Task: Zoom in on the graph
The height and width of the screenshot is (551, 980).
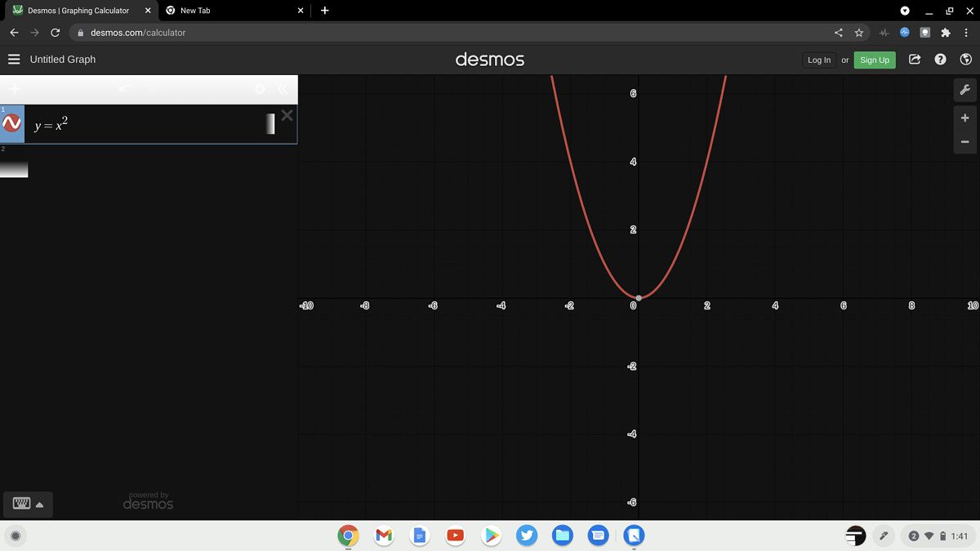Action: [964, 118]
